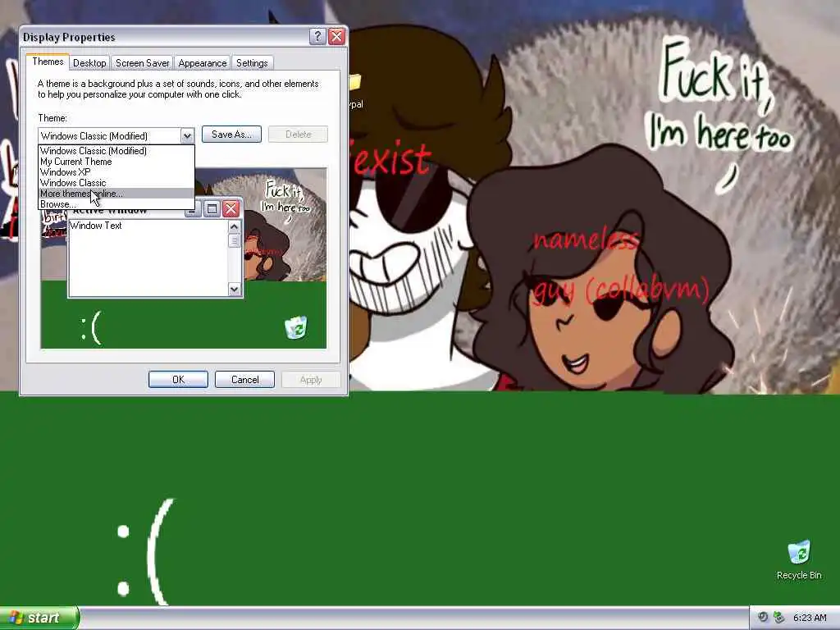Click the preview window's scroll up arrow
Image resolution: width=840 pixels, height=630 pixels.
234,227
